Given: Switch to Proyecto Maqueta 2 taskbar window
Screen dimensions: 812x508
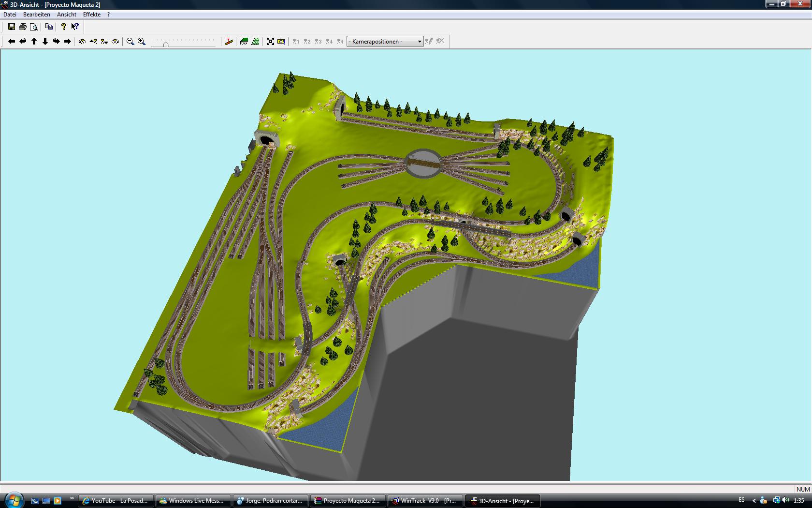Looking at the screenshot, I should 348,501.
